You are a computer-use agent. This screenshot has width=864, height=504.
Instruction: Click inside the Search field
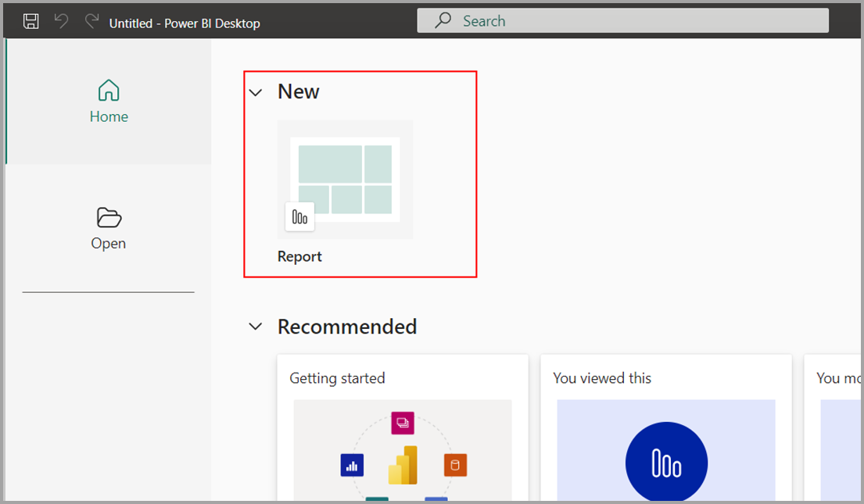click(622, 20)
